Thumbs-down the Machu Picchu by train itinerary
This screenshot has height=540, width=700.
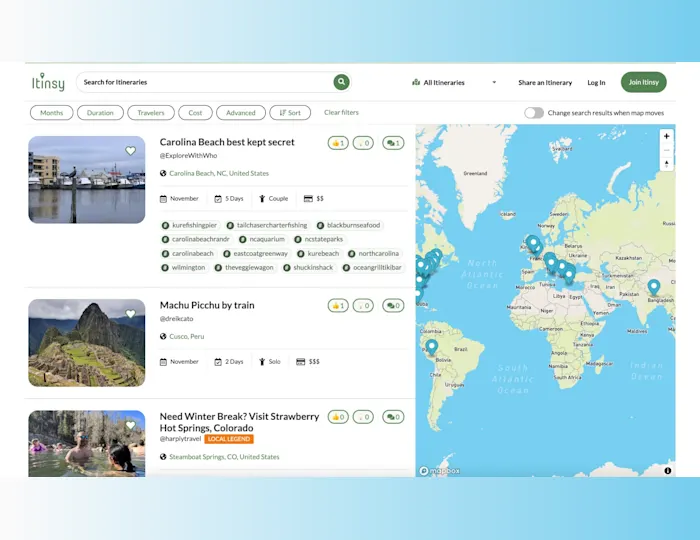point(363,306)
